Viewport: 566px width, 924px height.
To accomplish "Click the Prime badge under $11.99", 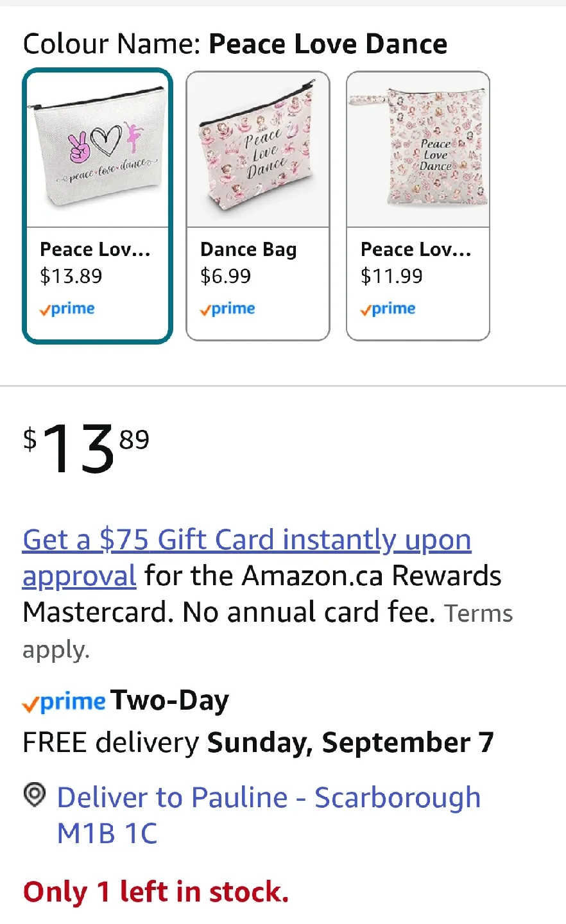I will pyautogui.click(x=388, y=309).
